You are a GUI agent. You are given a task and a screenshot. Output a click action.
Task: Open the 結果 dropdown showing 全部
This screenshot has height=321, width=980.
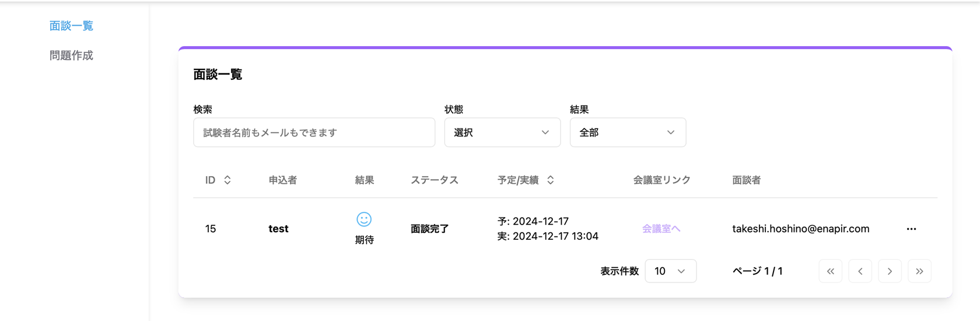point(628,132)
